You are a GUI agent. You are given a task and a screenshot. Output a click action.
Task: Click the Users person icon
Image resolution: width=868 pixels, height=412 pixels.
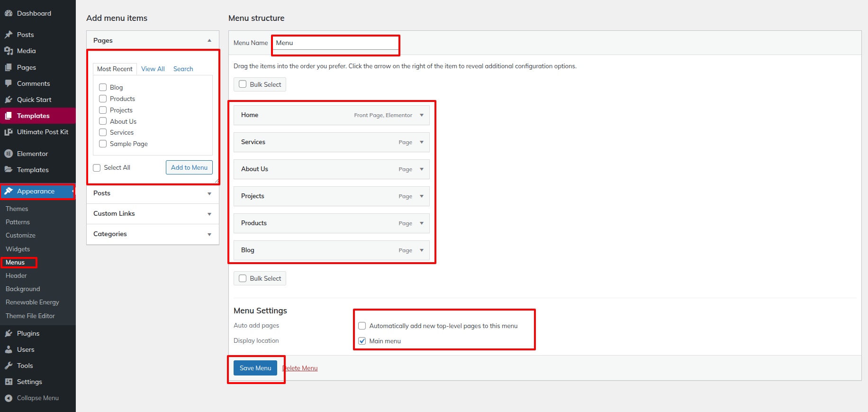(9, 349)
